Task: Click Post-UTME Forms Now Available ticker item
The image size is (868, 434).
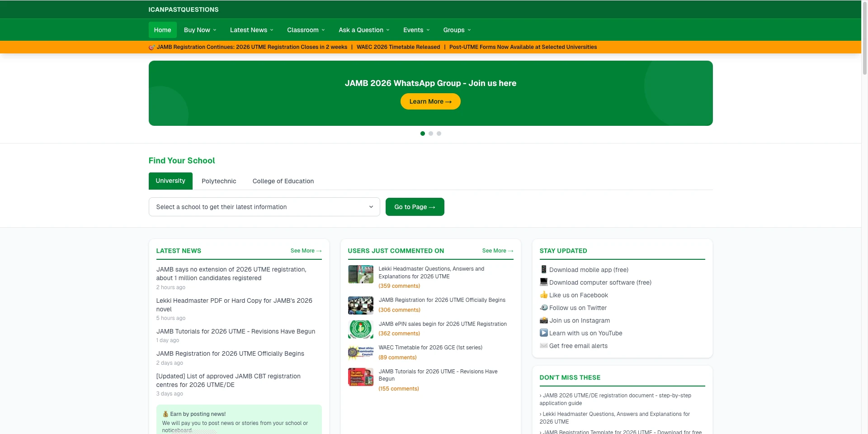Action: click(x=523, y=47)
